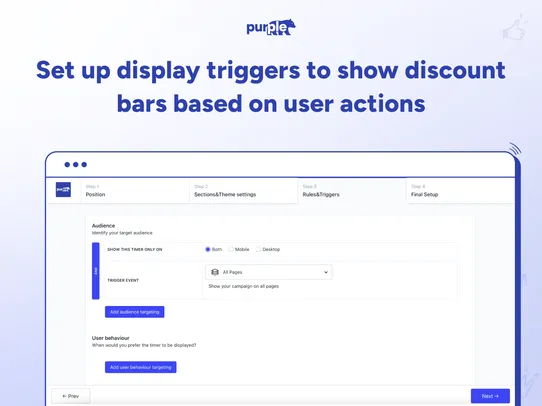
Task: Click 'When would you prefer the timer' text
Action: (144, 345)
